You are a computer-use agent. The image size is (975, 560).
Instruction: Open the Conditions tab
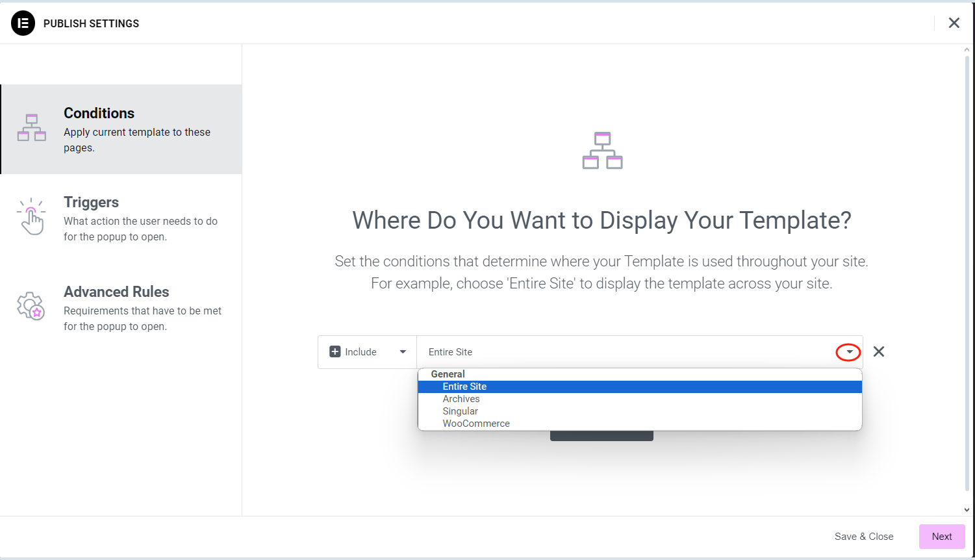point(121,129)
